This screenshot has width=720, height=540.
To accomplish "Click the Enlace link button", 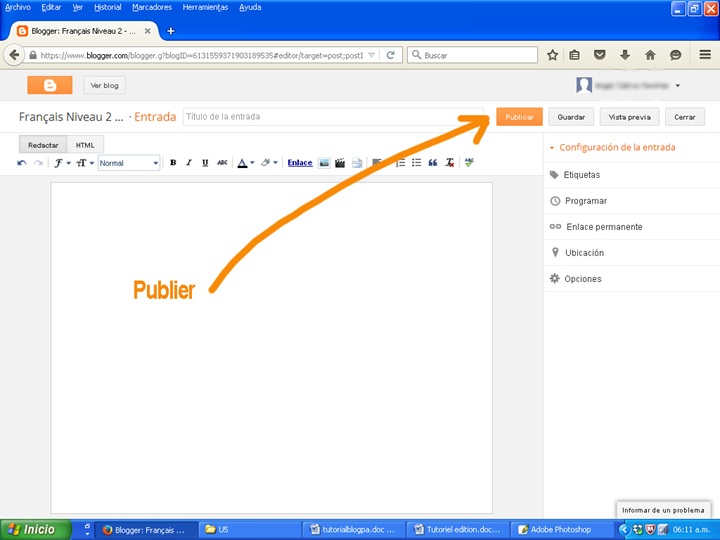I will (x=300, y=163).
